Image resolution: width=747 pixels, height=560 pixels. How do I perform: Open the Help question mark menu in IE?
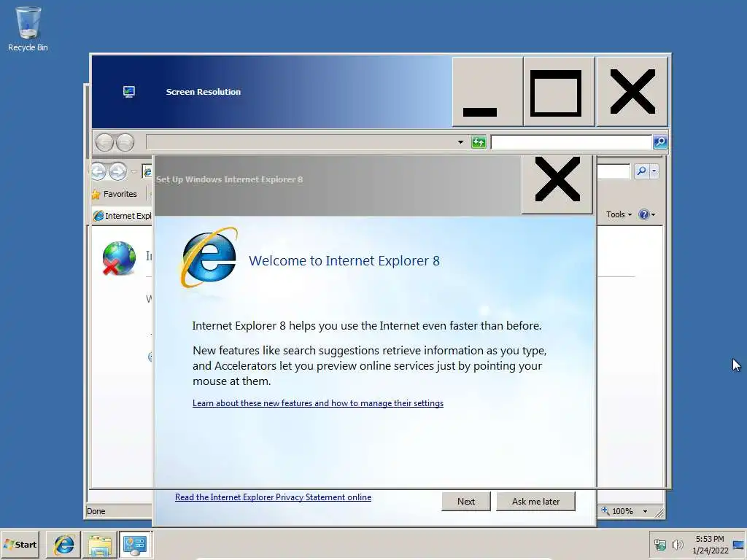tap(647, 214)
